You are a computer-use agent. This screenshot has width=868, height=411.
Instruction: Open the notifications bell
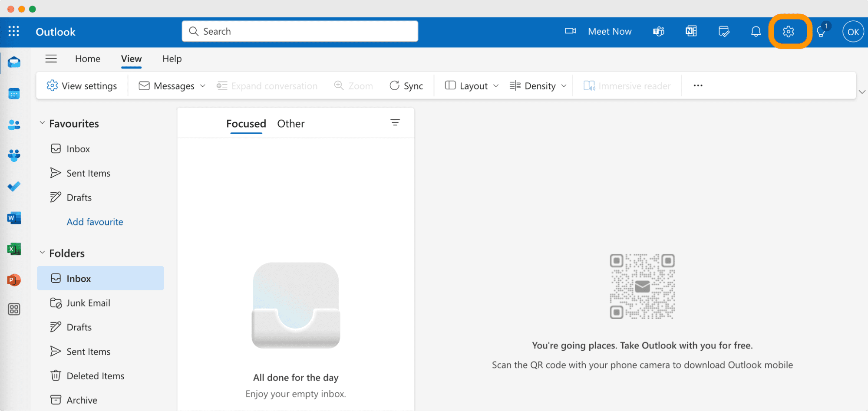tap(756, 31)
